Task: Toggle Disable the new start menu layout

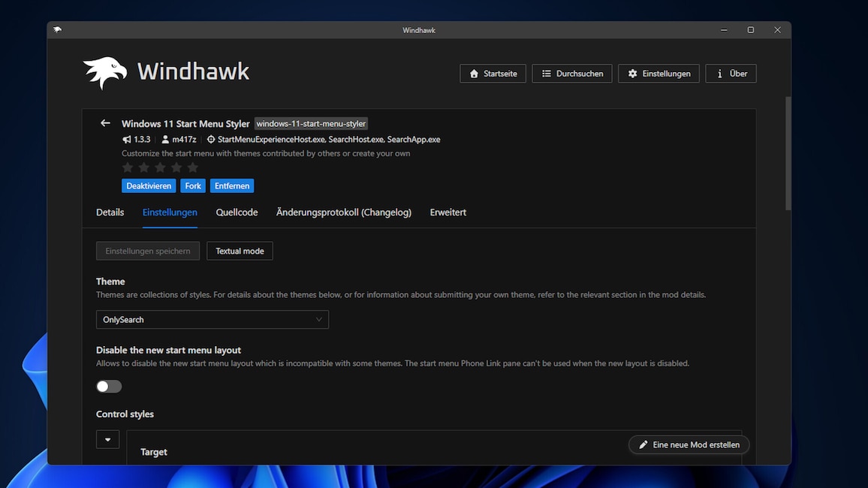Action: pyautogui.click(x=108, y=386)
